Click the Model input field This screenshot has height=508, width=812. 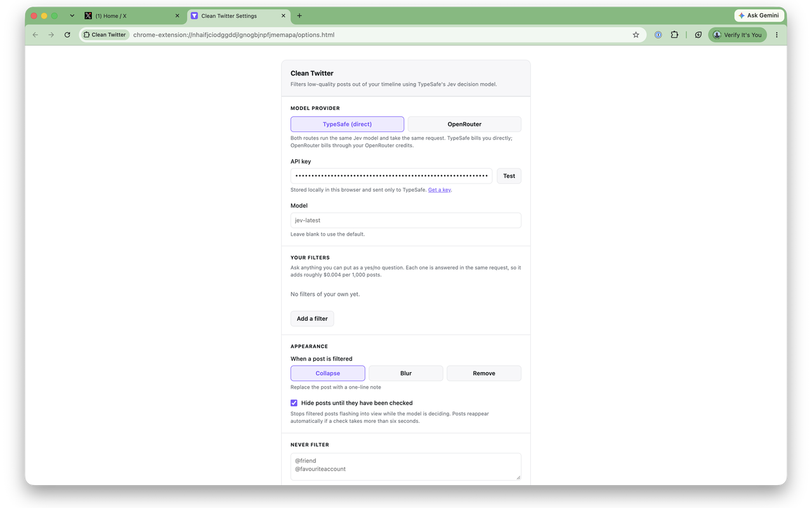point(406,220)
